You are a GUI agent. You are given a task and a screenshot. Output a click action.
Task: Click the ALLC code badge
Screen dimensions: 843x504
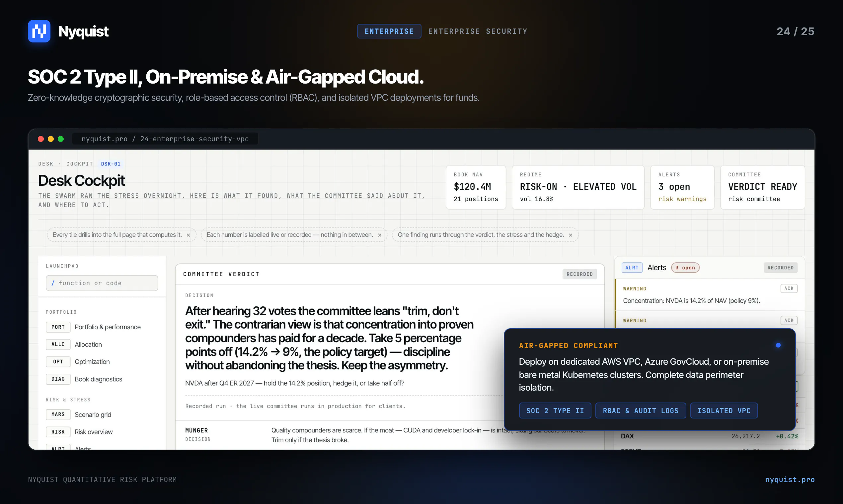[58, 345]
